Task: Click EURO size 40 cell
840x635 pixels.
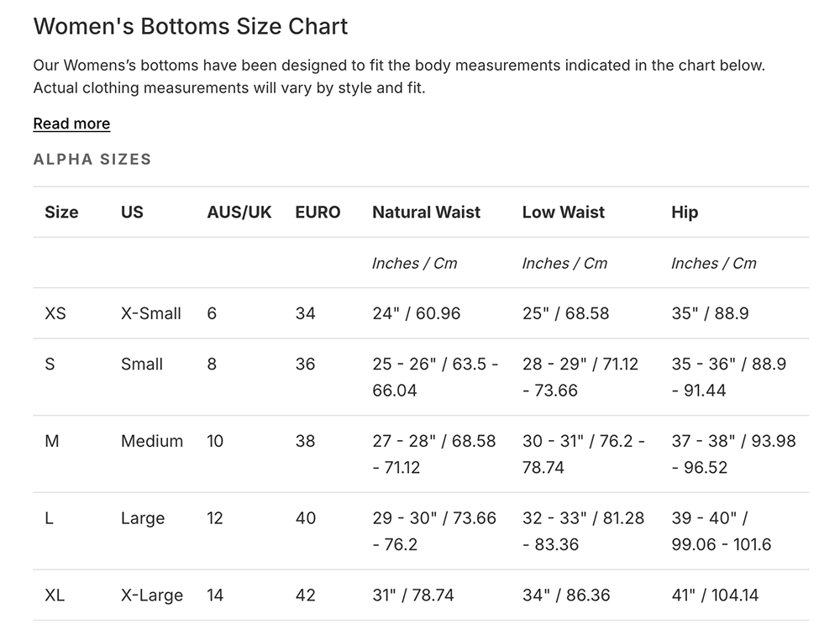Action: (x=306, y=518)
